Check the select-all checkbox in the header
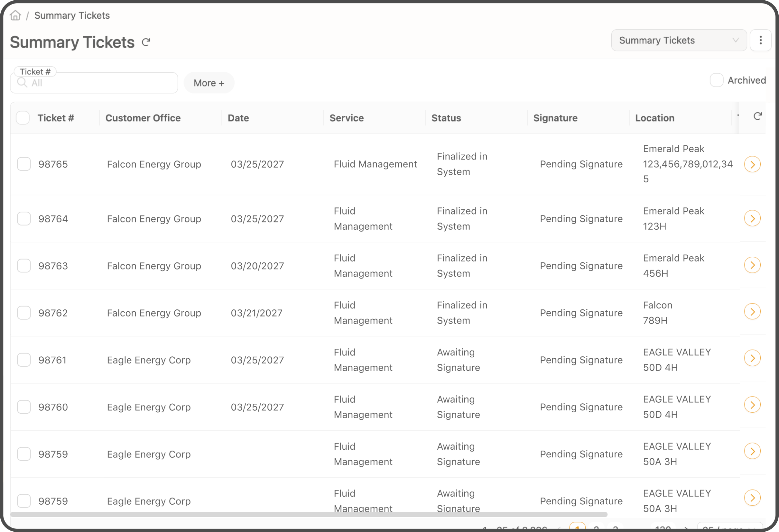Image resolution: width=779 pixels, height=532 pixels. 23,118
